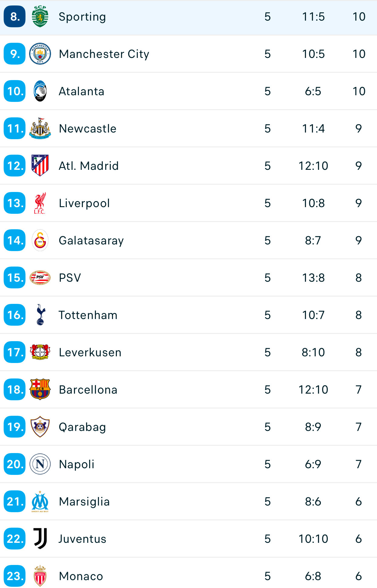Click rank badge number 23
The height and width of the screenshot is (588, 377).
pyautogui.click(x=15, y=576)
